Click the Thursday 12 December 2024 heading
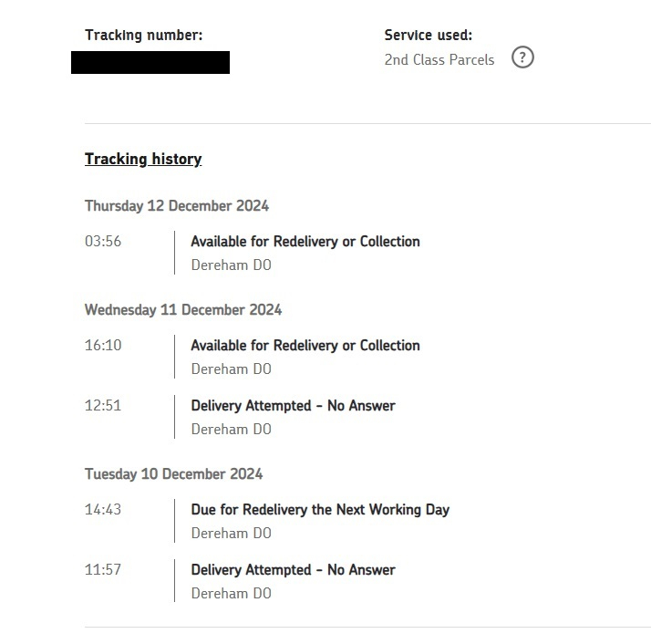Screen dimensions: 651x644 tap(177, 205)
